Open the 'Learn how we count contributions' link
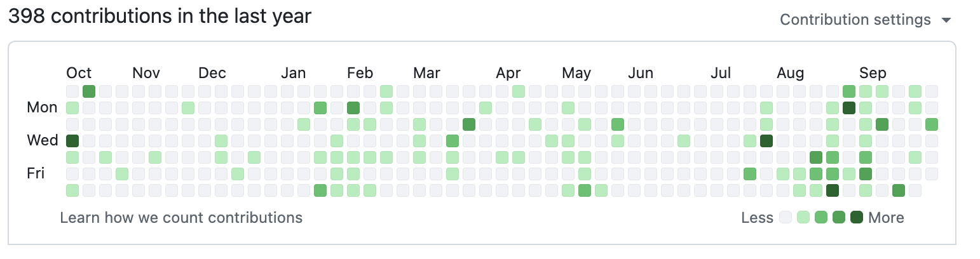 coord(181,218)
